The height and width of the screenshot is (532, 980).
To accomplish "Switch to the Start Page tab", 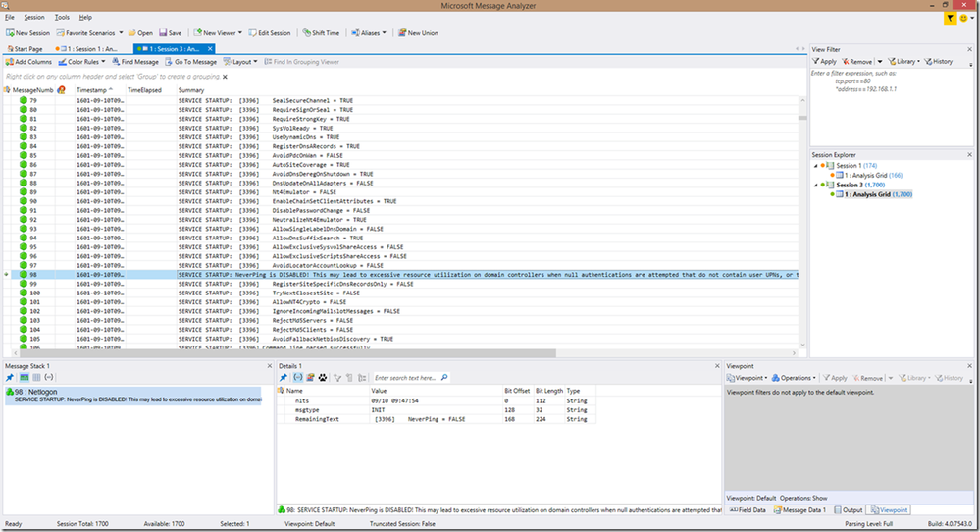I will pos(25,49).
